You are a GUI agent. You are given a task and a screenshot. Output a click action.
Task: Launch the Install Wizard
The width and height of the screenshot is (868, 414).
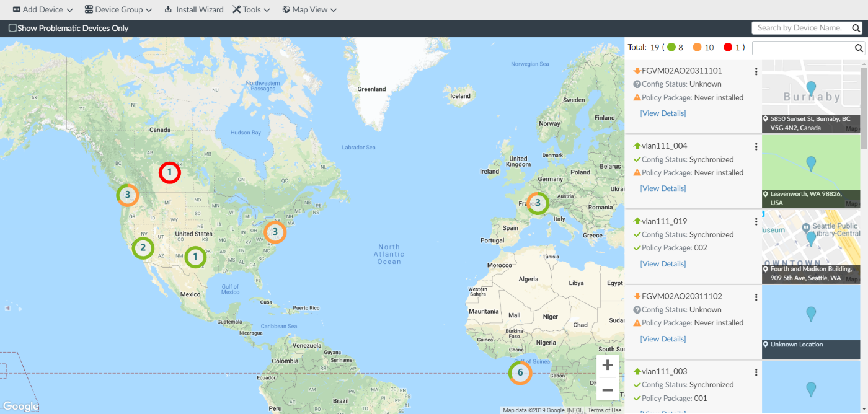(193, 10)
